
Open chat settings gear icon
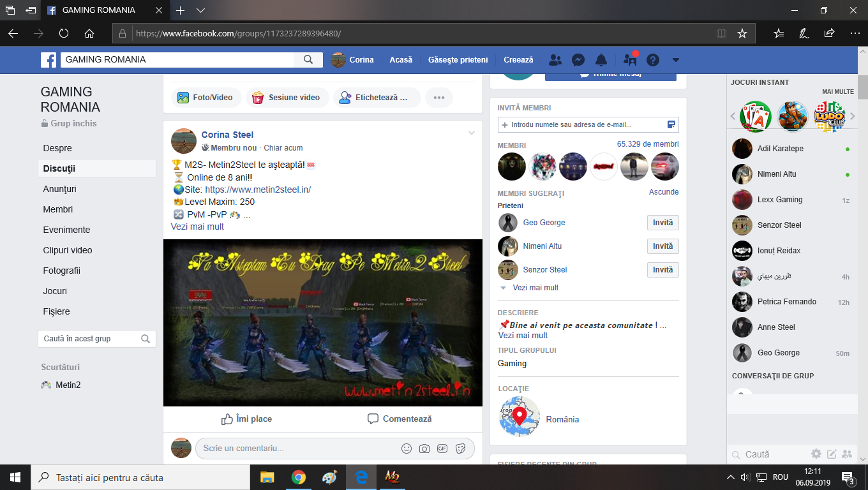(816, 454)
